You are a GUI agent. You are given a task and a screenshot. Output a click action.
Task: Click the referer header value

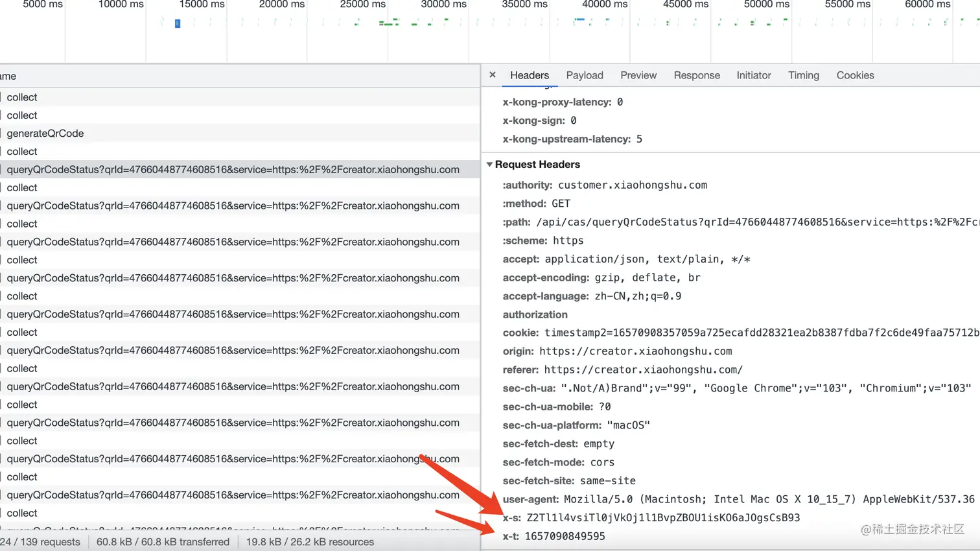pyautogui.click(x=643, y=370)
